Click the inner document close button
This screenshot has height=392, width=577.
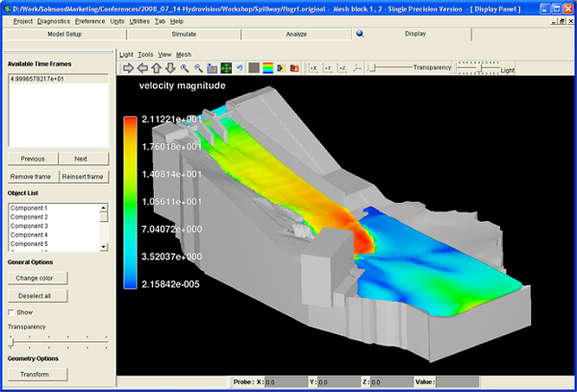pyautogui.click(x=570, y=21)
